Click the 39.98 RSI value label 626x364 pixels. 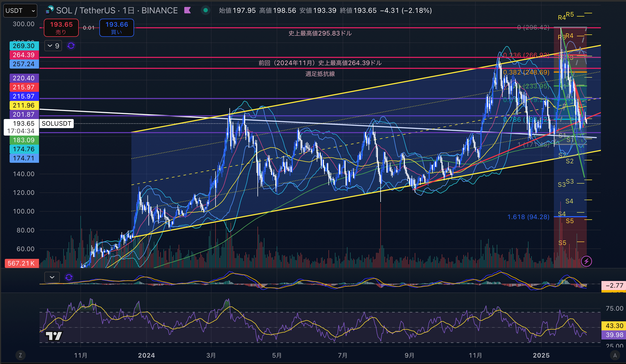click(x=614, y=335)
